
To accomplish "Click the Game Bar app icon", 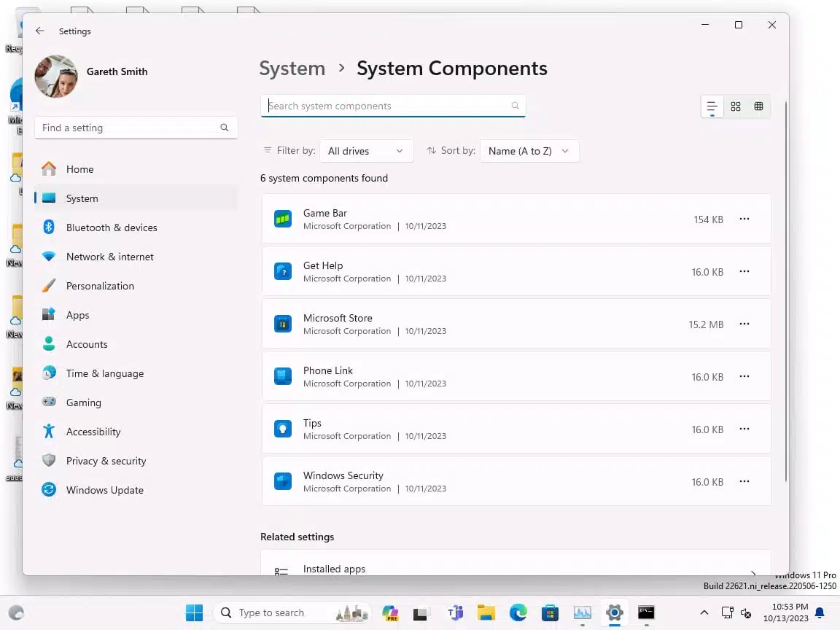I will (283, 218).
